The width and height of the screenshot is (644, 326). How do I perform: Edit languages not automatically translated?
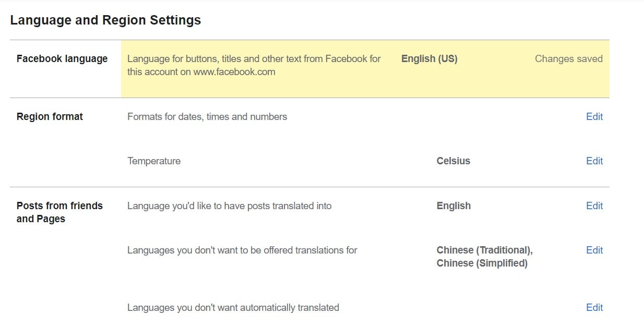594,307
